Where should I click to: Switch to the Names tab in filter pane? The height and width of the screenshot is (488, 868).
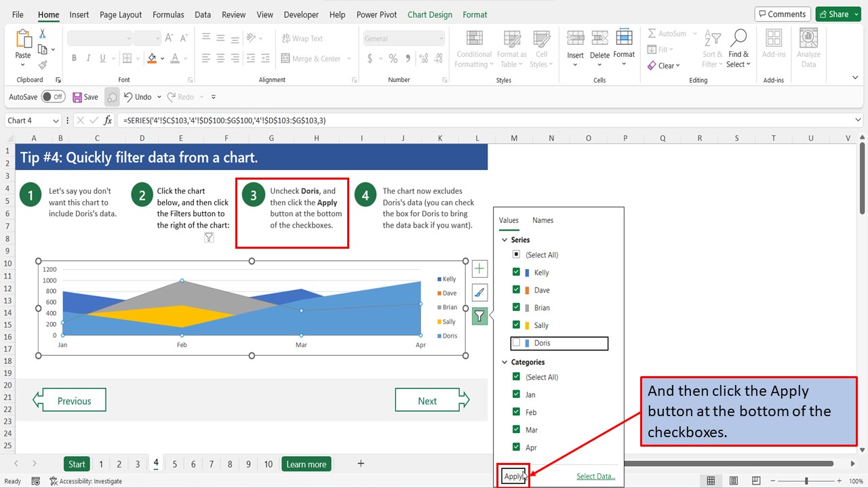(542, 220)
